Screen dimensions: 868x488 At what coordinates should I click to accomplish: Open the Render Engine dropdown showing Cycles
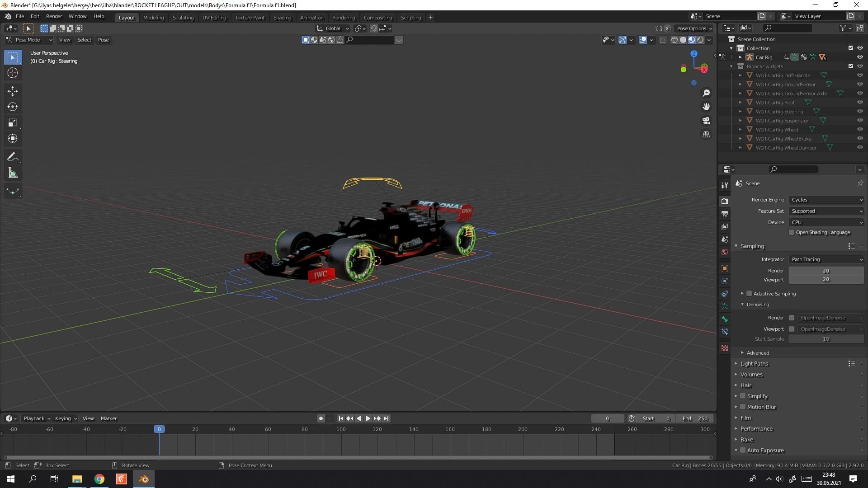point(826,200)
